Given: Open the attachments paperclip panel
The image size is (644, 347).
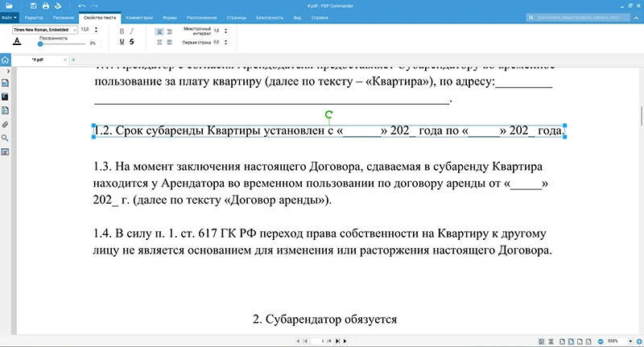Looking at the screenshot, I should pyautogui.click(x=5, y=125).
